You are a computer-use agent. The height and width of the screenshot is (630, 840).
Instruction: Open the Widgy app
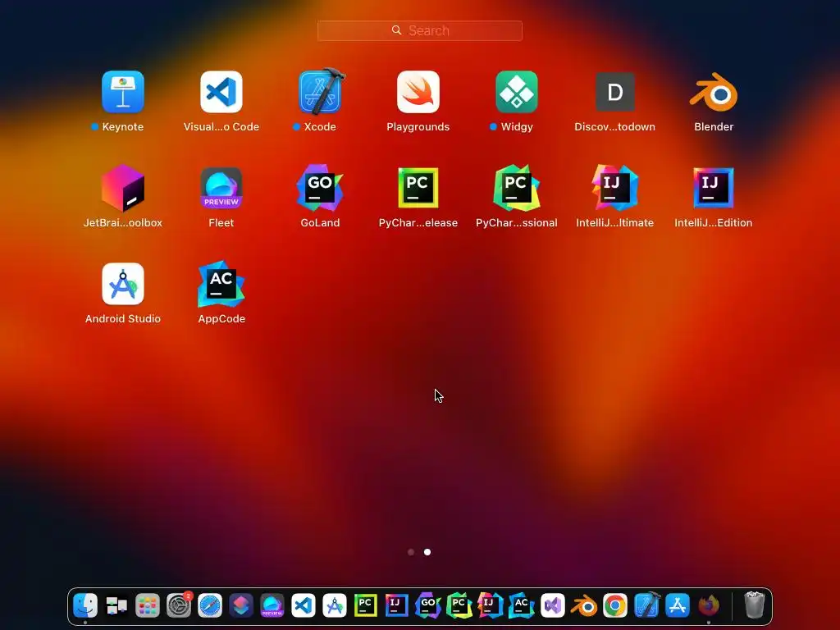click(x=517, y=92)
